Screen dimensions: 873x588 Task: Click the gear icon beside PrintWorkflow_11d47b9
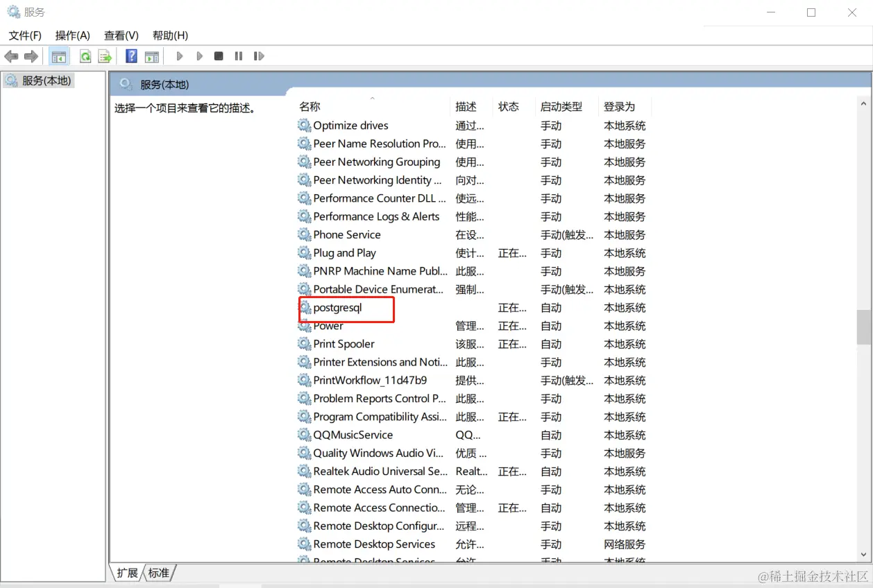pos(304,380)
